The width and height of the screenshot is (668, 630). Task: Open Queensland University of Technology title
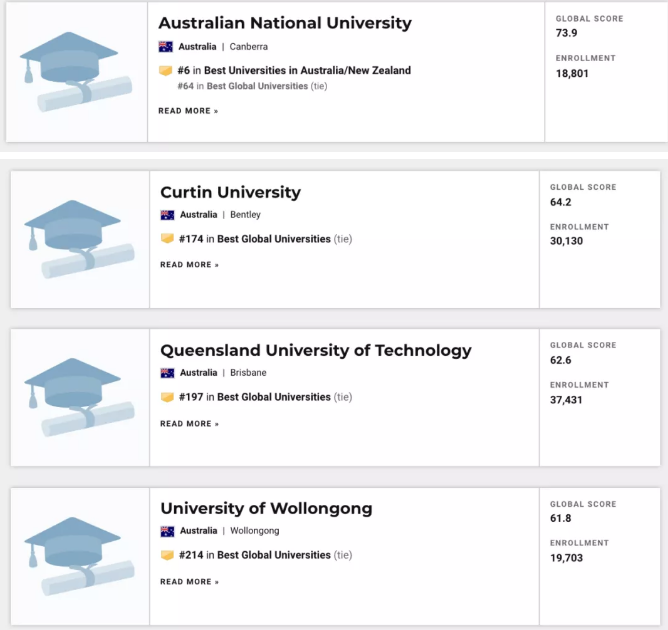click(x=315, y=350)
